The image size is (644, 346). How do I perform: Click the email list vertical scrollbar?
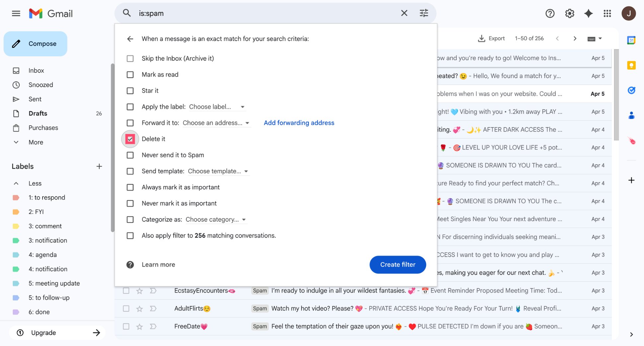[x=616, y=95]
